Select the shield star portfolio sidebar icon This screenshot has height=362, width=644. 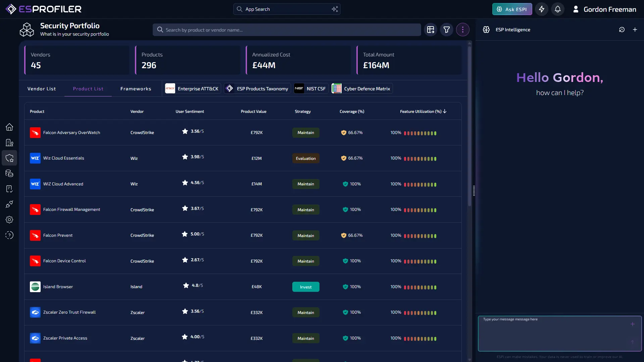[9, 158]
